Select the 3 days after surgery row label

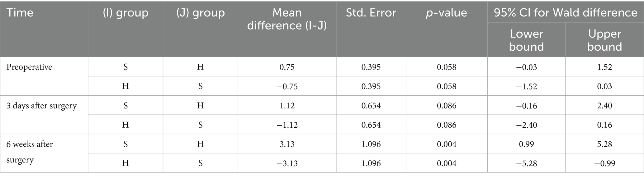[41, 106]
